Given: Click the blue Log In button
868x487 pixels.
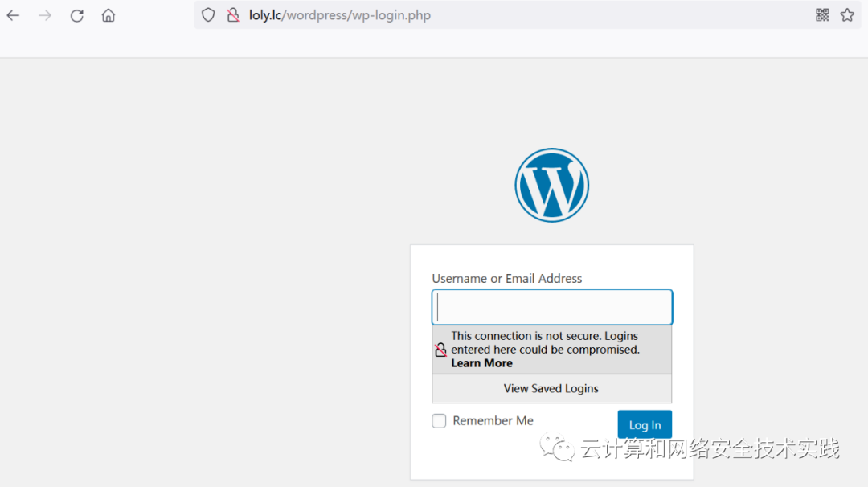Looking at the screenshot, I should (x=645, y=424).
